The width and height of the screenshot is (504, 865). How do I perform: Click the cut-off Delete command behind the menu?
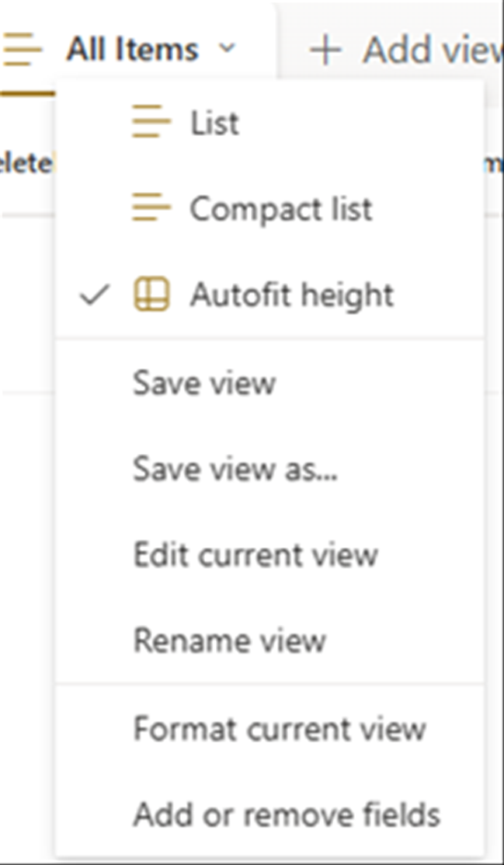point(26,164)
